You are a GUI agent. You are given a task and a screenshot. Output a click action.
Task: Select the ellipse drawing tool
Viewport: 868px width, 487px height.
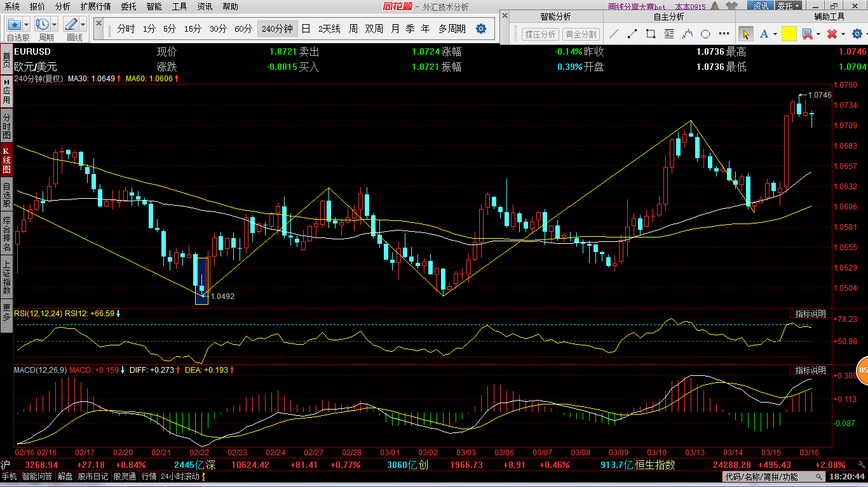(705, 34)
